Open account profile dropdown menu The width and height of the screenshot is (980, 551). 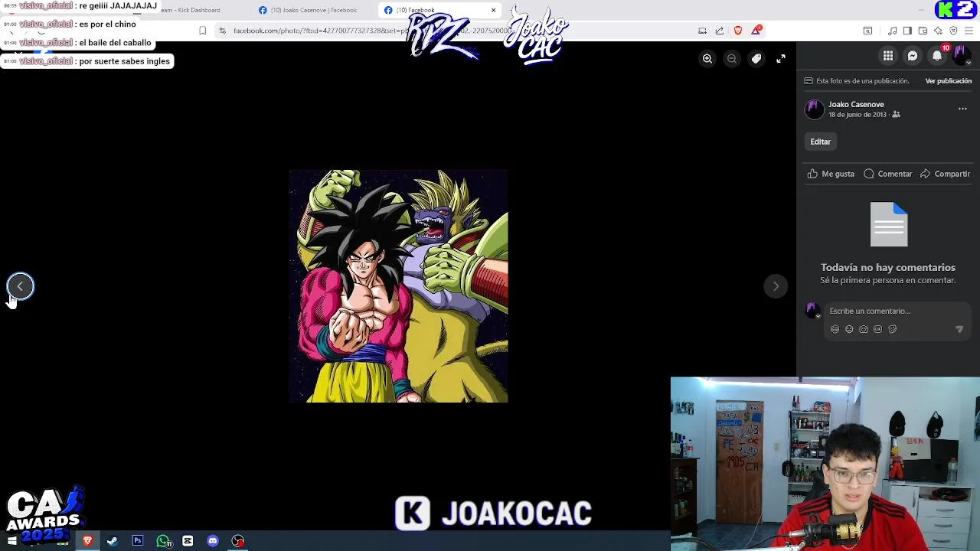[961, 56]
